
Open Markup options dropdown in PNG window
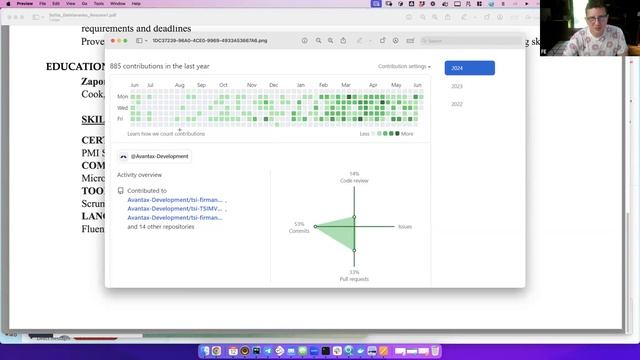(370, 41)
